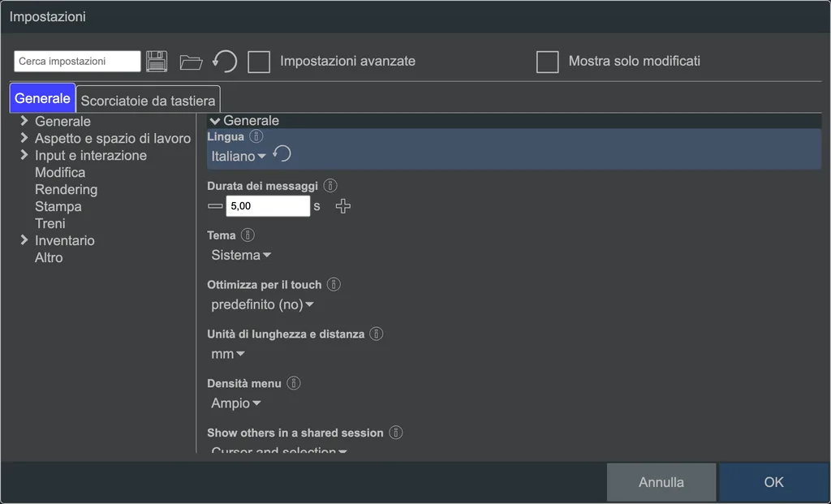Click the info icon for Densità menu
This screenshot has width=831, height=504.
(x=294, y=382)
